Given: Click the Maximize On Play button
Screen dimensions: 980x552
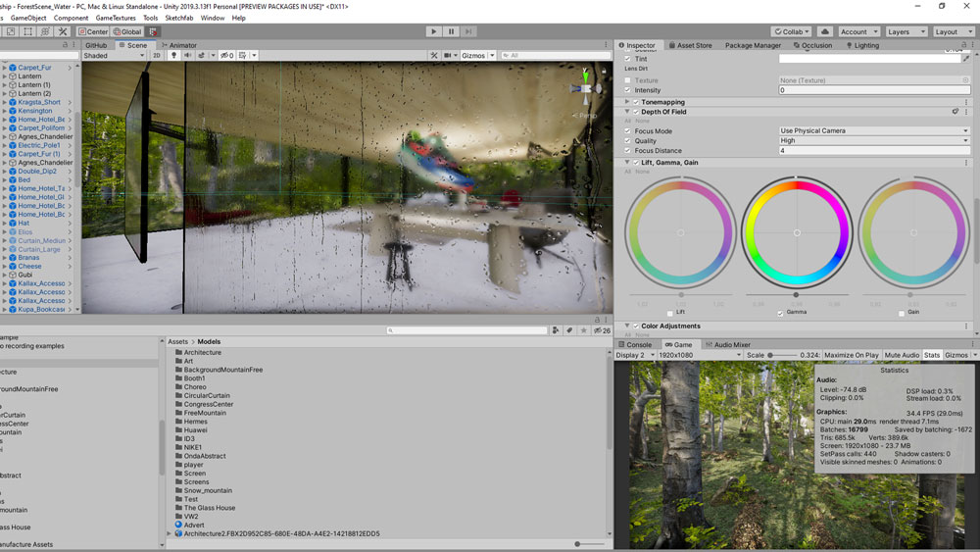Looking at the screenshot, I should pyautogui.click(x=852, y=355).
